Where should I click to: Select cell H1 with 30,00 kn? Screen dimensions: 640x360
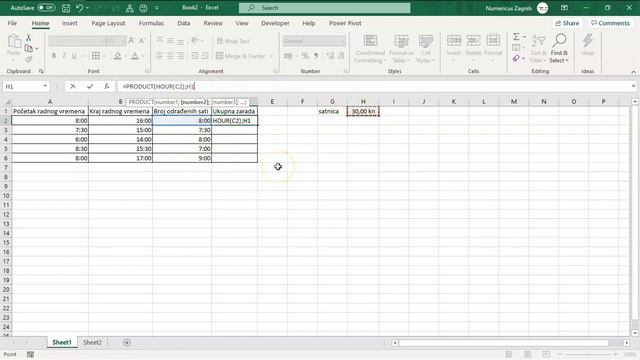coord(363,111)
